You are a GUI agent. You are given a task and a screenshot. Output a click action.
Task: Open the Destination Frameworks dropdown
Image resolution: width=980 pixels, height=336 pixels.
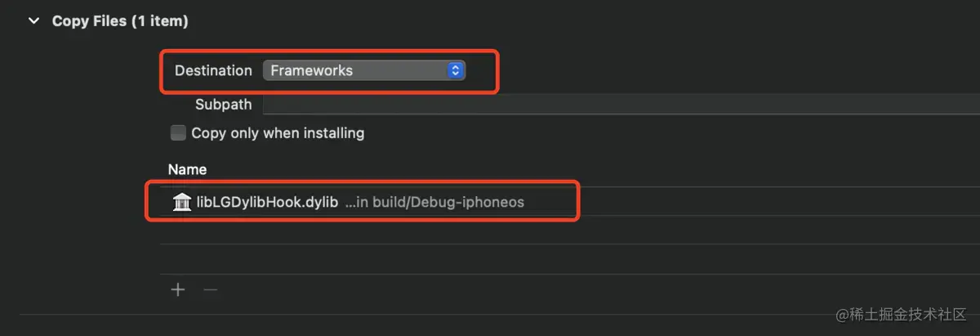[x=363, y=70]
